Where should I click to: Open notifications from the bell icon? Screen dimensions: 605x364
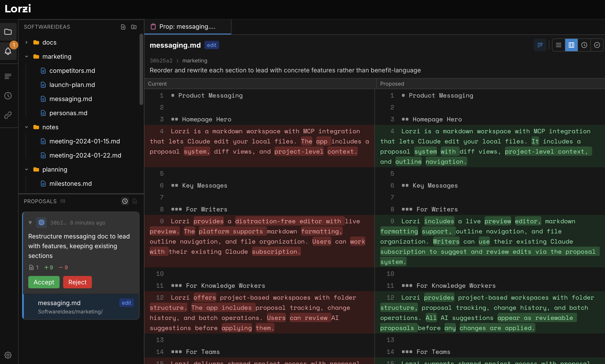click(8, 51)
